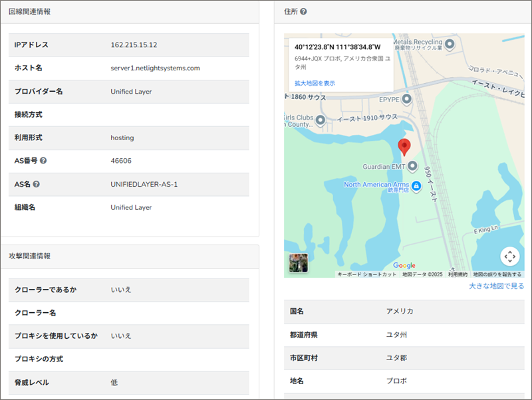Click the Metals Recycling map marker
This screenshot has width=532, height=400.
point(450,44)
